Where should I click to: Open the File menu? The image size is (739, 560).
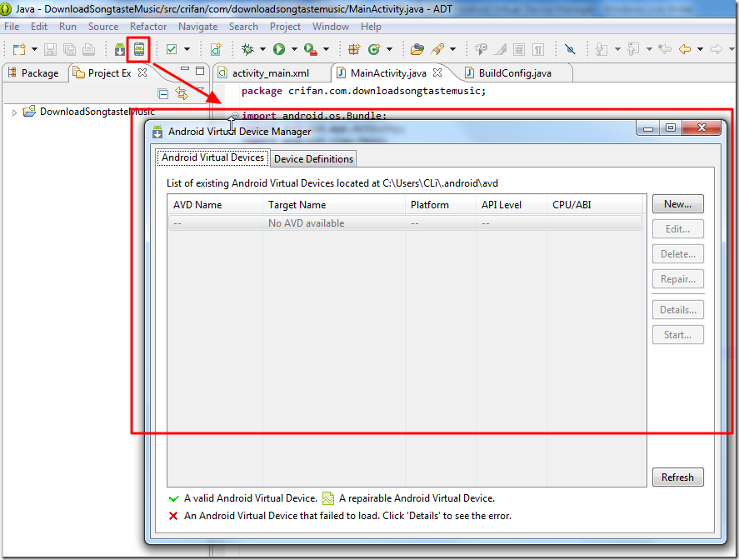[x=12, y=27]
